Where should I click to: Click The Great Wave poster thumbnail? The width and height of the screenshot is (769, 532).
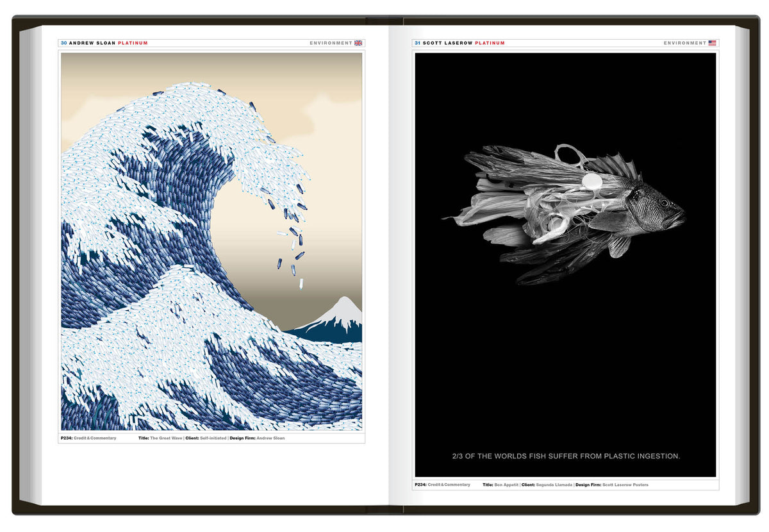coord(211,241)
